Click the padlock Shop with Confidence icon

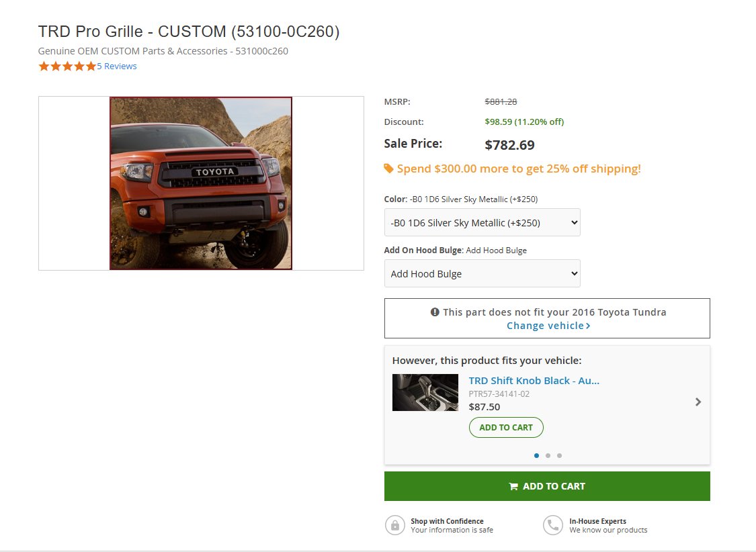[395, 525]
